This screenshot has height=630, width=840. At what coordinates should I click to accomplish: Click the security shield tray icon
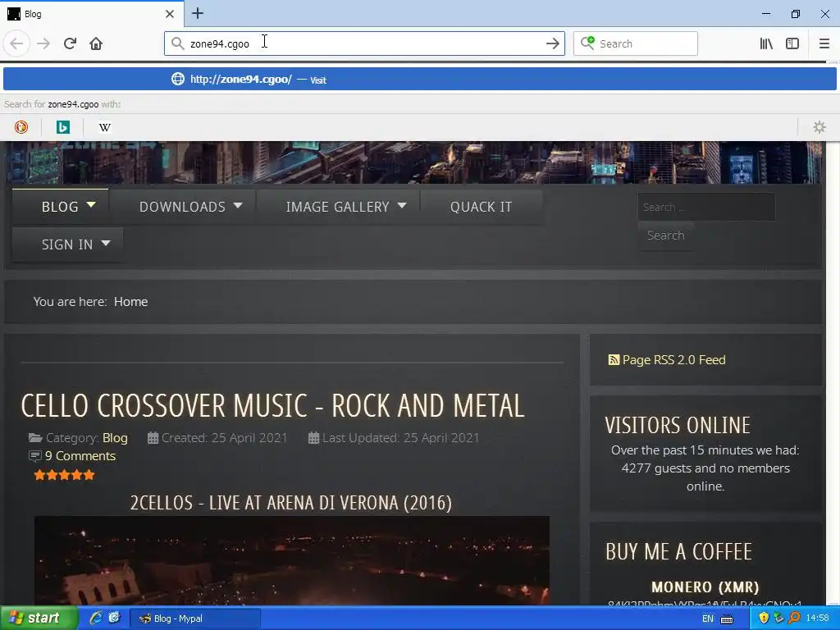(x=764, y=619)
